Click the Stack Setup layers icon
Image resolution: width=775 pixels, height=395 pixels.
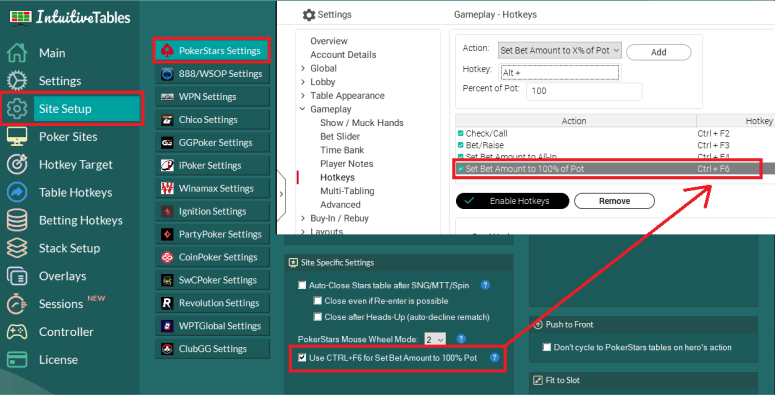click(17, 248)
